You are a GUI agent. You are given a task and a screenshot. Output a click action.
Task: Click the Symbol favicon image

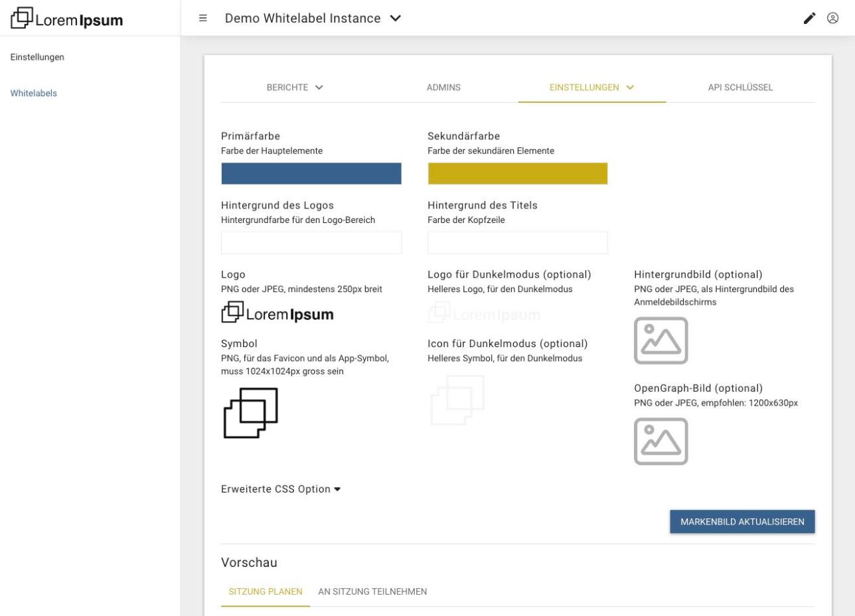click(250, 413)
